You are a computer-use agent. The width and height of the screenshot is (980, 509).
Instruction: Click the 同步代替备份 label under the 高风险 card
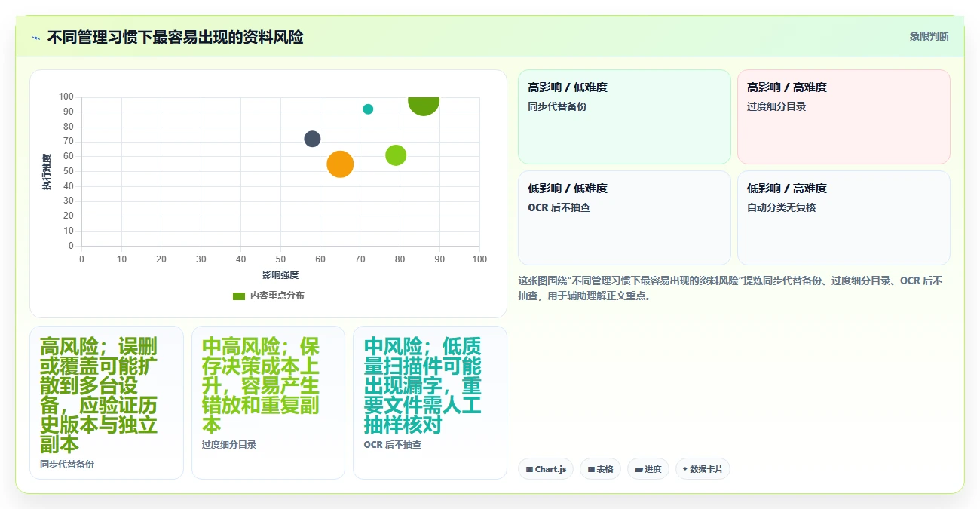(67, 465)
